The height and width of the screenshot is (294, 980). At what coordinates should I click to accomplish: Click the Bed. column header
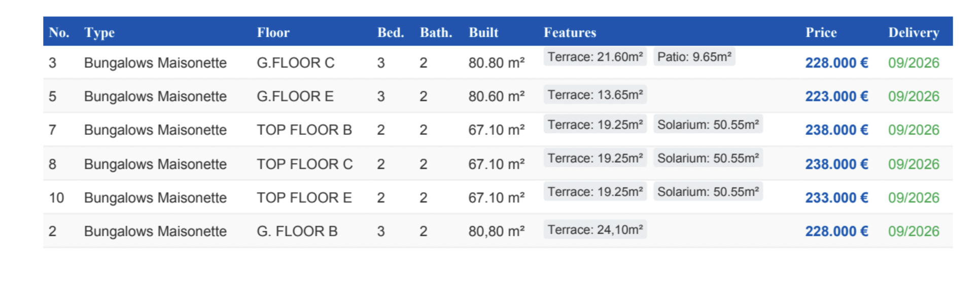(390, 32)
